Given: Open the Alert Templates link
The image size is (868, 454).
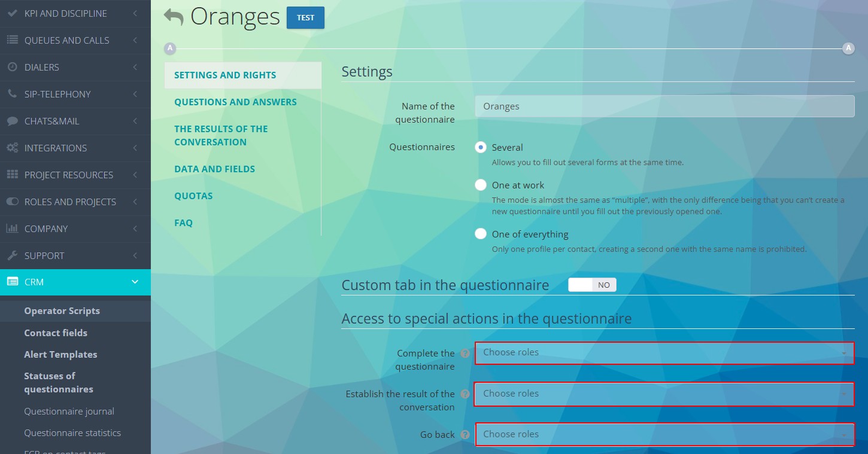Looking at the screenshot, I should tap(60, 354).
